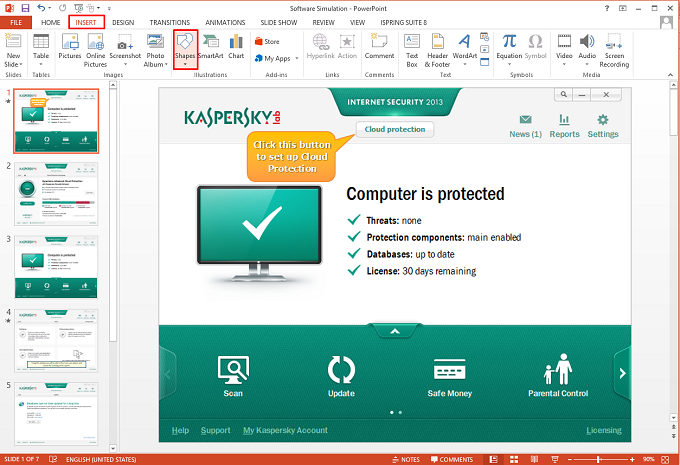Viewport: 680px width, 465px height.
Task: Click Parental Control in the slide
Action: coord(558,375)
